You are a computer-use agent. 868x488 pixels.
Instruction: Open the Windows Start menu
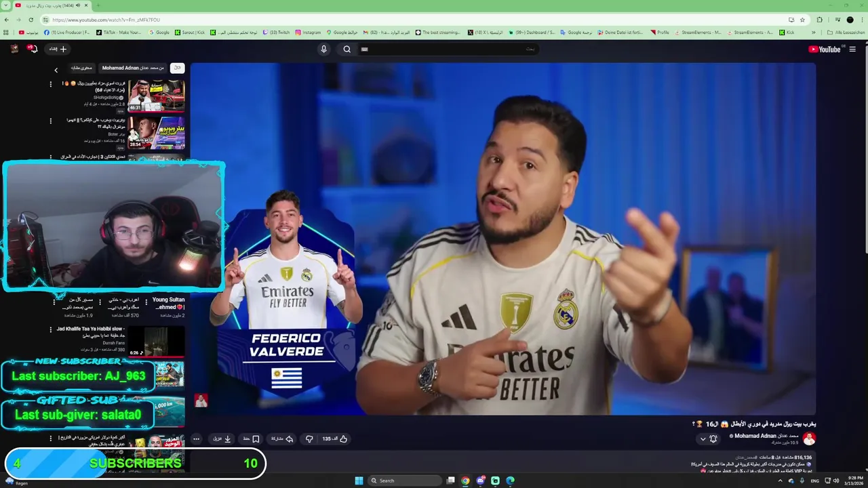(359, 481)
